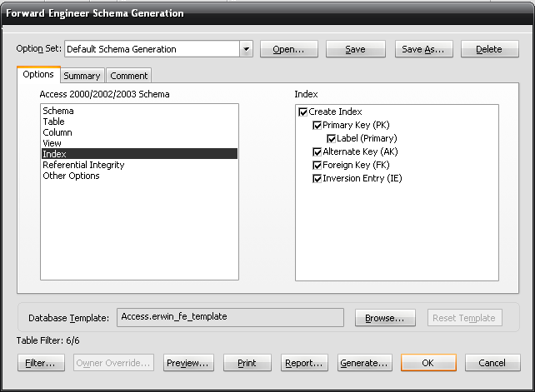Open the Comment tab
Screen dimensions: 535x392
tap(128, 76)
